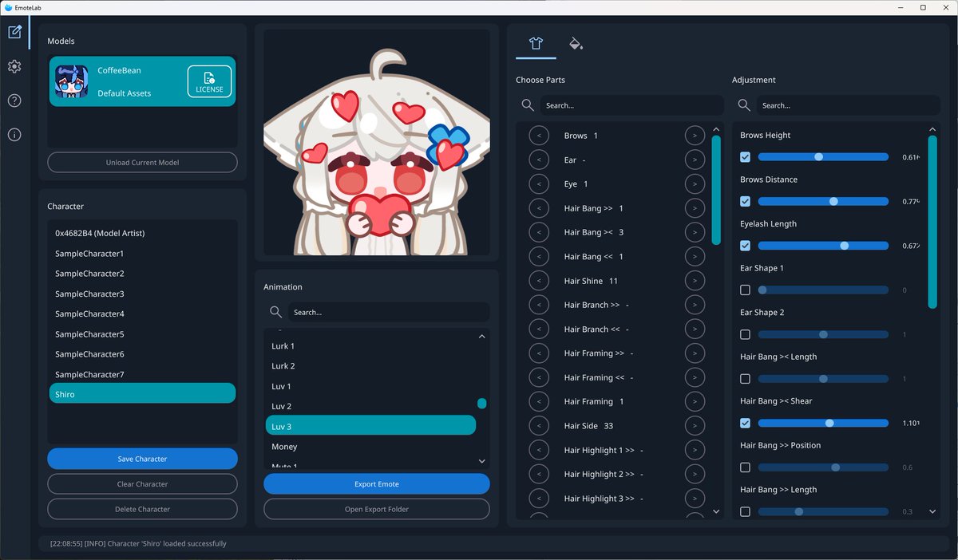
Task: Click Animation list scroll up arrow
Action: (x=481, y=337)
